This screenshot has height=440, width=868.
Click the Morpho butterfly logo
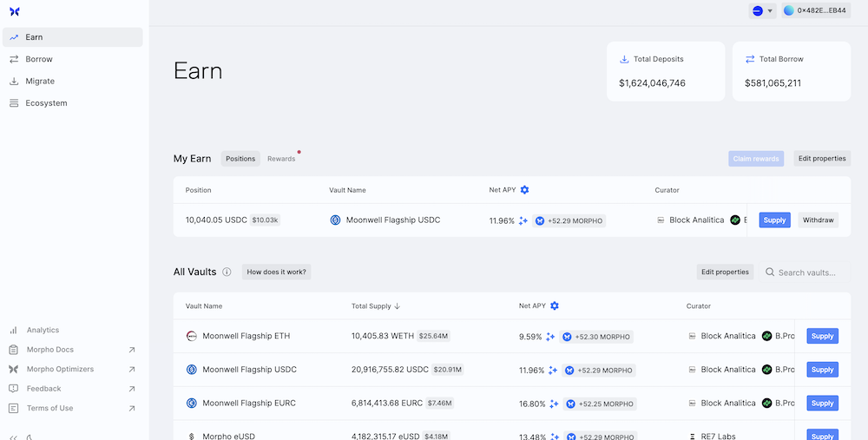click(x=15, y=11)
